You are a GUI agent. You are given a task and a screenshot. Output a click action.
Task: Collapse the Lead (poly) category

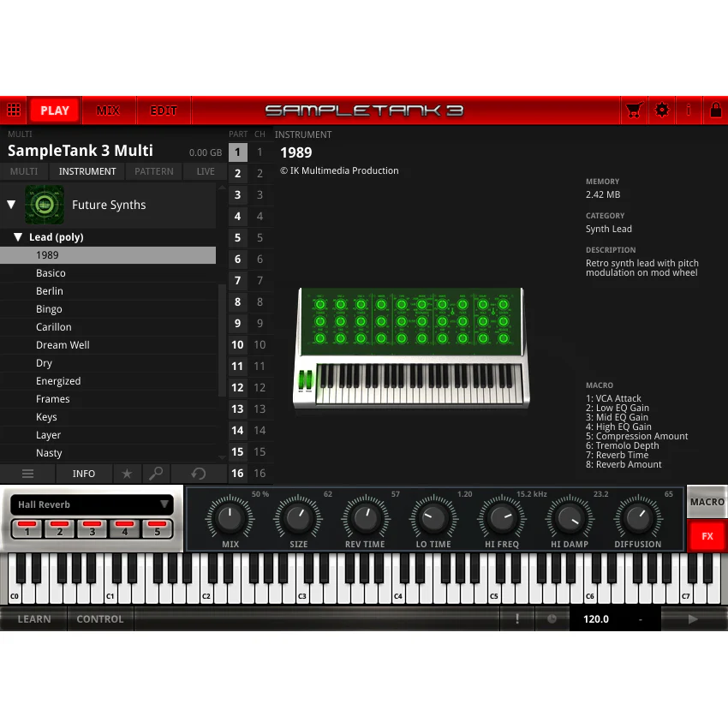pyautogui.click(x=18, y=236)
